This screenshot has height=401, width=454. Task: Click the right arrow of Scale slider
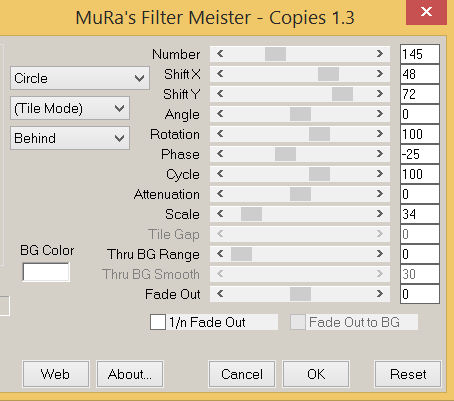[x=380, y=214]
